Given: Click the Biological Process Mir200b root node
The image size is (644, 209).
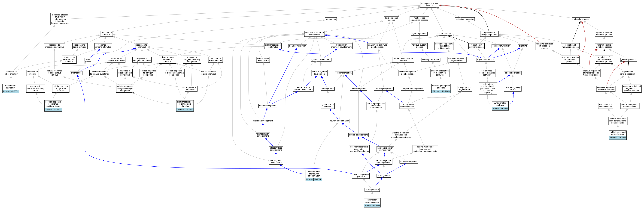Looking at the screenshot, I should (429, 4).
